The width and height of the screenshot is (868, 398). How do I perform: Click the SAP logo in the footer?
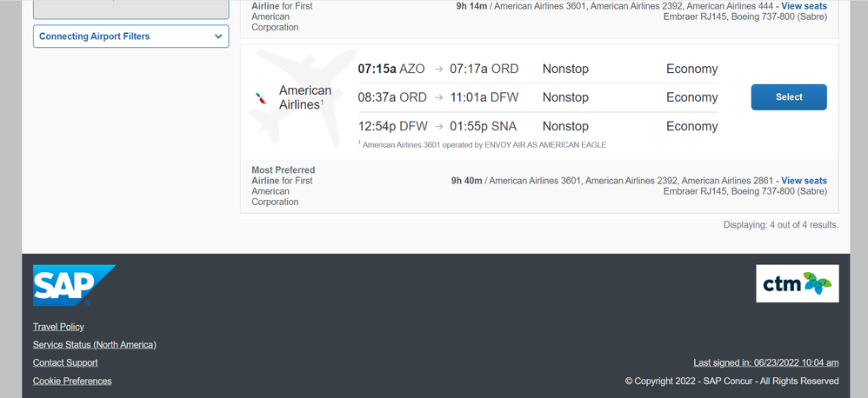(74, 285)
